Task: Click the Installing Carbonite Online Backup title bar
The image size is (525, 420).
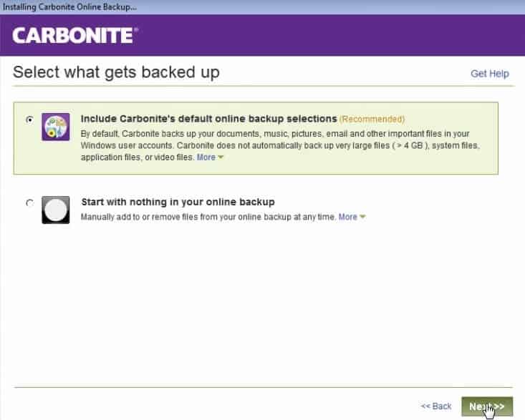Action: point(262,7)
